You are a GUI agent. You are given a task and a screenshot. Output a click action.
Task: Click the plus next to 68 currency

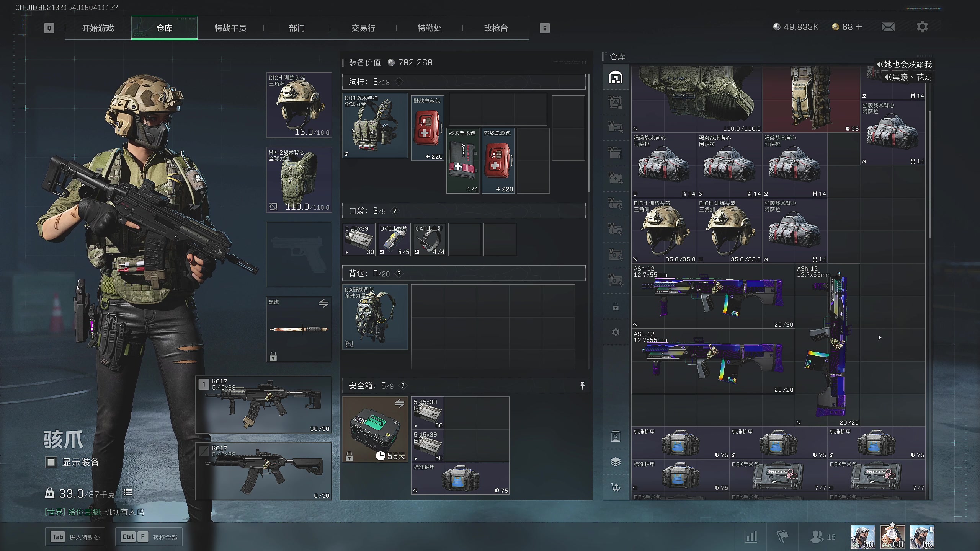[x=859, y=27]
